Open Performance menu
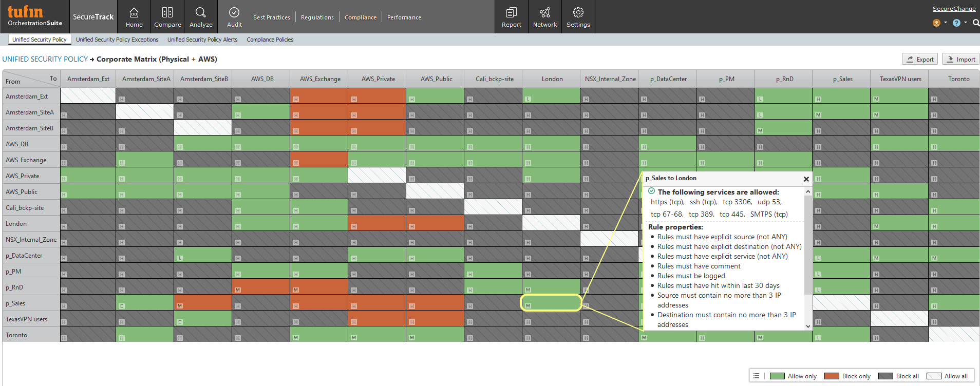 pos(404,17)
